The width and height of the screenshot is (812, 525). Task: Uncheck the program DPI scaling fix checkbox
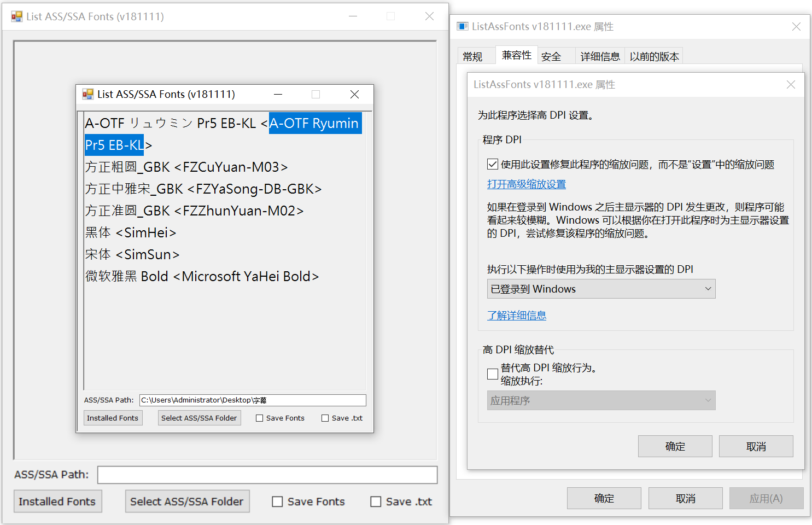point(493,164)
